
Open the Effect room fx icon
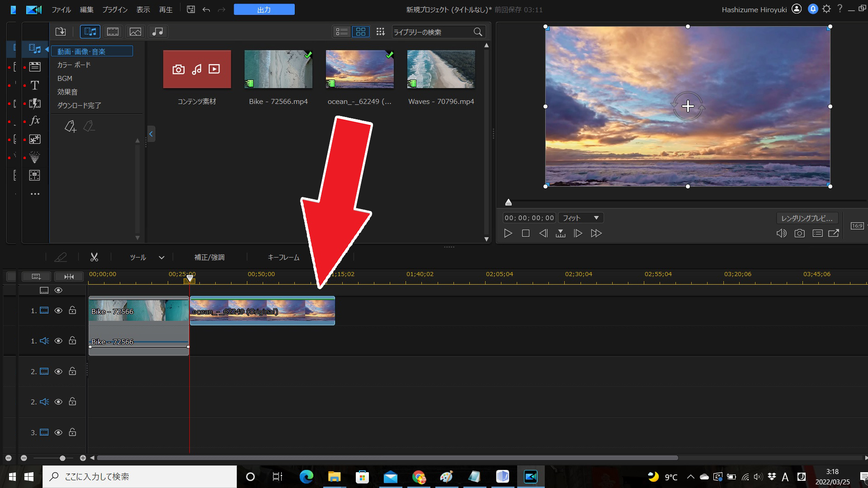(x=35, y=121)
